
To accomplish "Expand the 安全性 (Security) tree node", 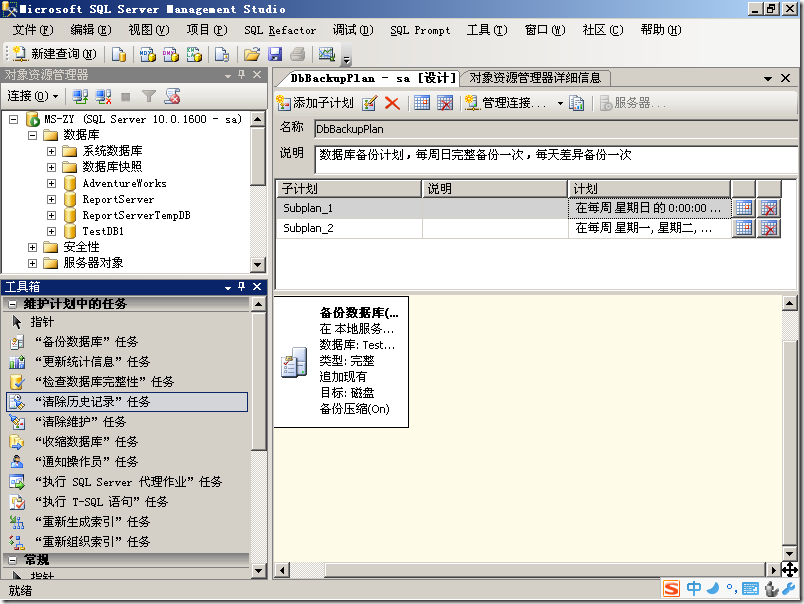I will pos(33,247).
